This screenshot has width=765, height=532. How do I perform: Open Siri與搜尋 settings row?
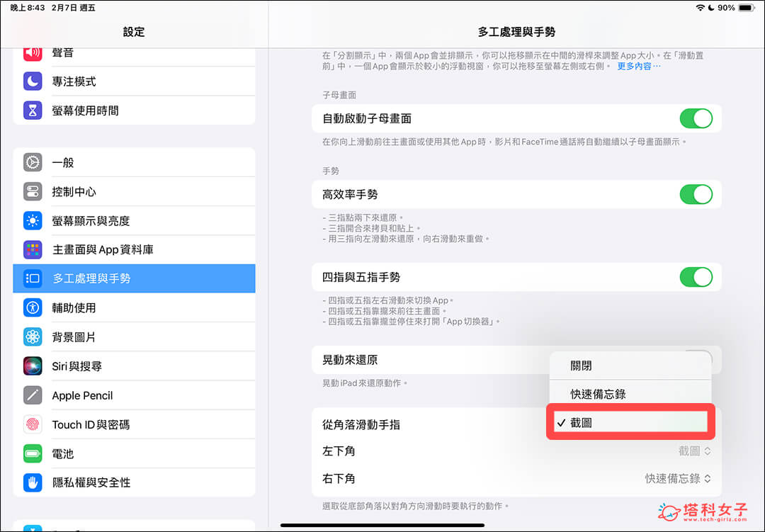pyautogui.click(x=134, y=366)
